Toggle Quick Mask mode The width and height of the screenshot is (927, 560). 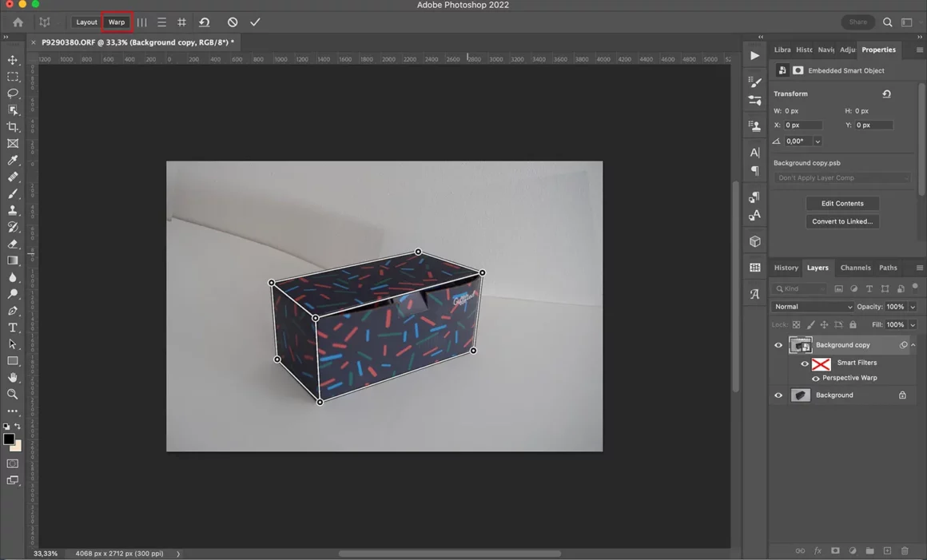(13, 463)
